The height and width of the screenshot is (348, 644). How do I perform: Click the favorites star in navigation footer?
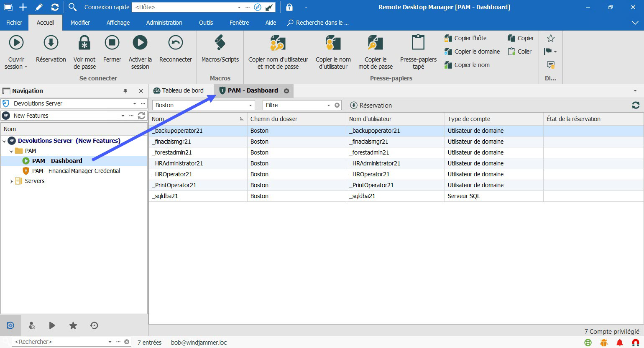[x=73, y=325]
